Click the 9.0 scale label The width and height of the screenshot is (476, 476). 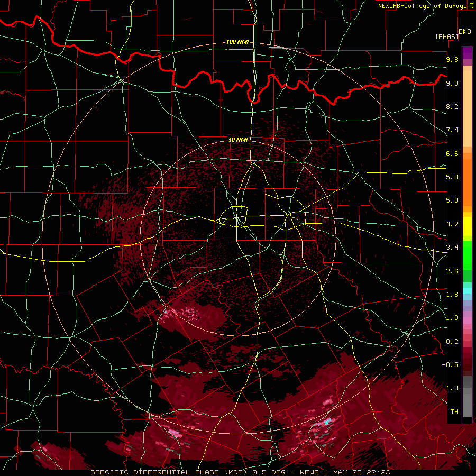tap(452, 83)
